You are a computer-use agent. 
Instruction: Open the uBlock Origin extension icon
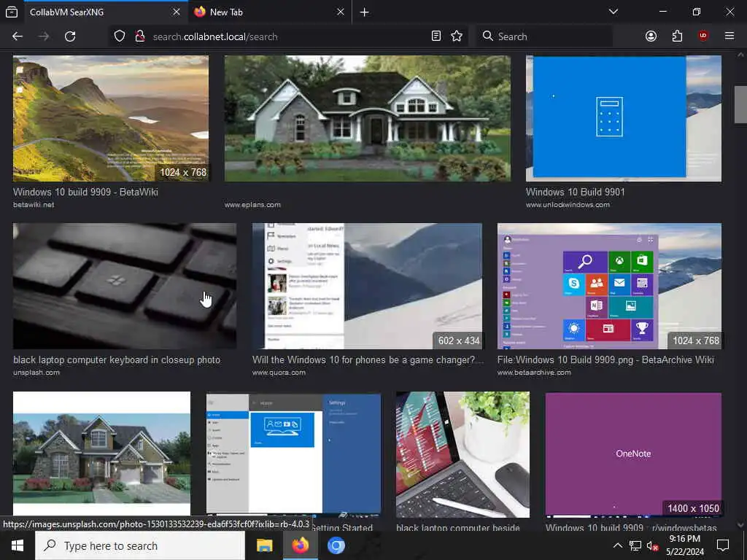click(703, 36)
